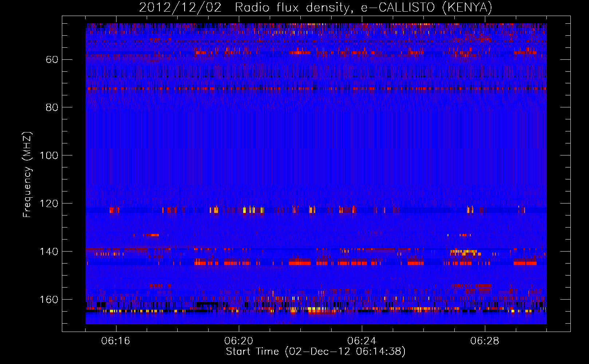Image resolution: width=589 pixels, height=364 pixels.
Task: Click the 06:20 time tick label
Action: coord(239,341)
